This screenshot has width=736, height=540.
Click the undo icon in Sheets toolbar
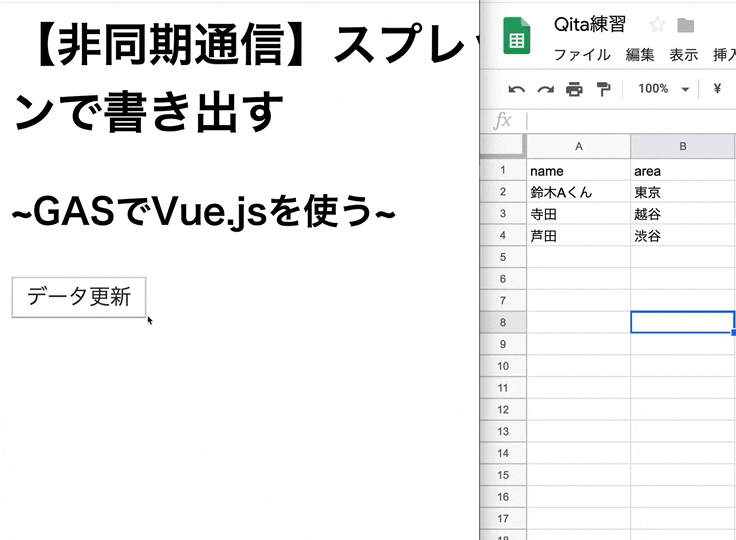516,89
